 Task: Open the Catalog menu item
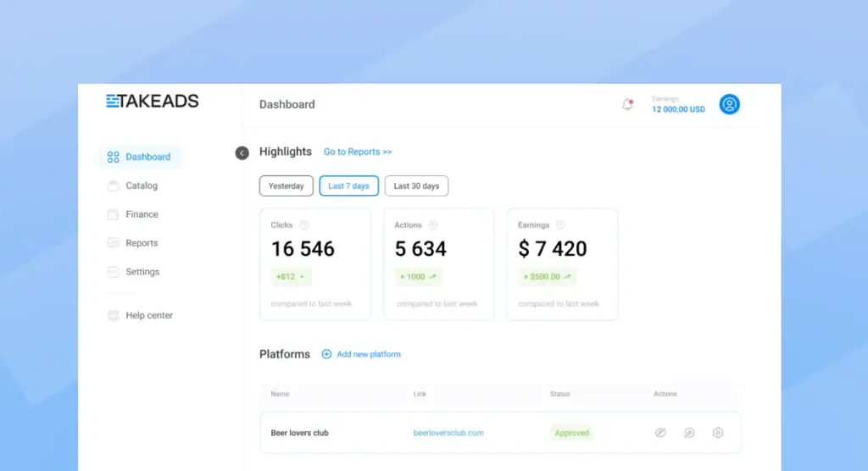tap(142, 186)
